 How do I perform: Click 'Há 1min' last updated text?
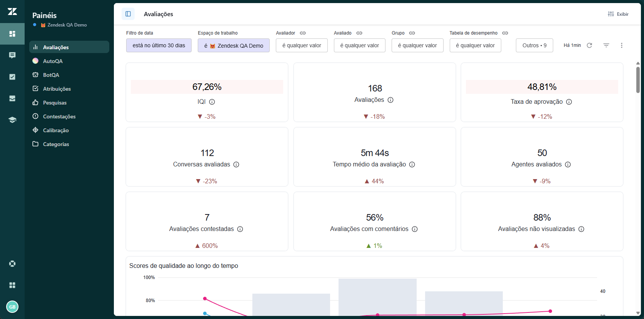tap(572, 45)
